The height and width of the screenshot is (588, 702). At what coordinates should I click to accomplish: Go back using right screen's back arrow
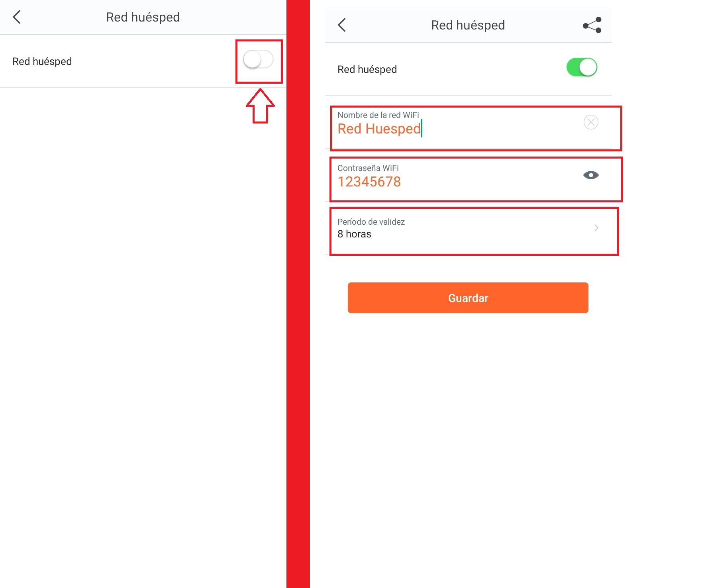(x=342, y=25)
